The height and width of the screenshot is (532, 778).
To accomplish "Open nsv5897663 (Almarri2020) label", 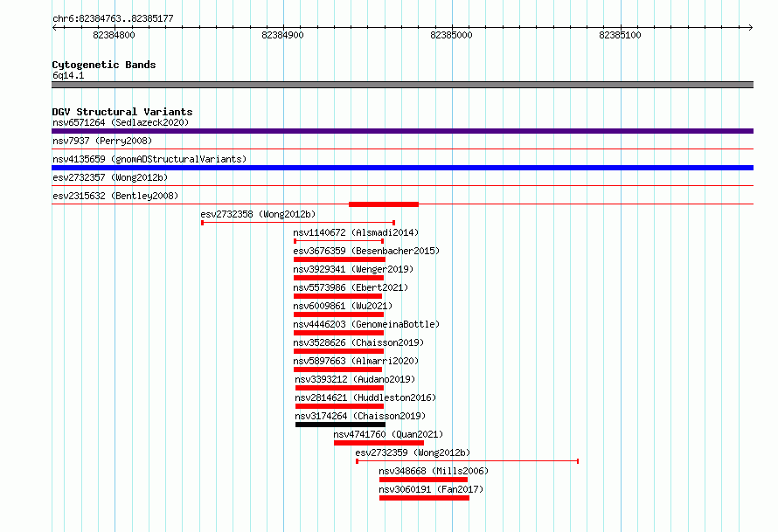I will coord(356,361).
